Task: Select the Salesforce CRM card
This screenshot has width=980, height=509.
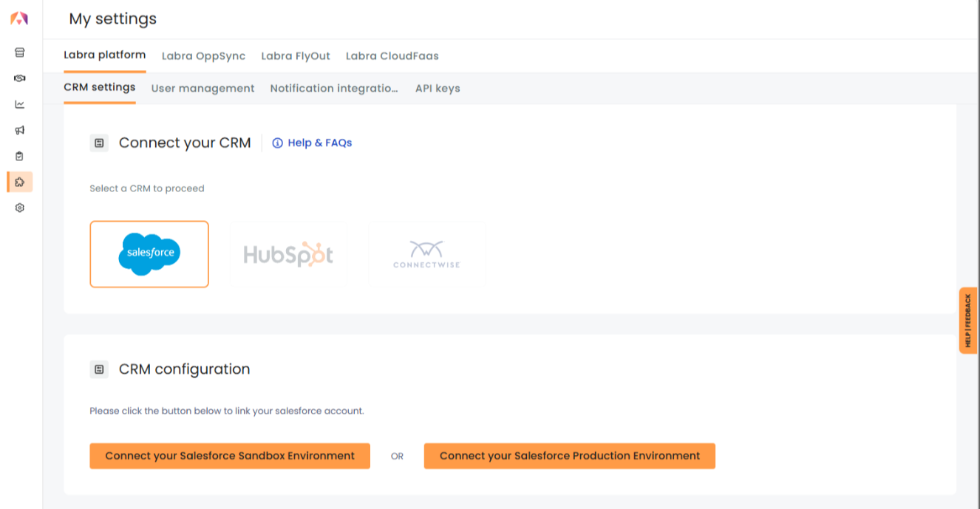Action: (149, 254)
